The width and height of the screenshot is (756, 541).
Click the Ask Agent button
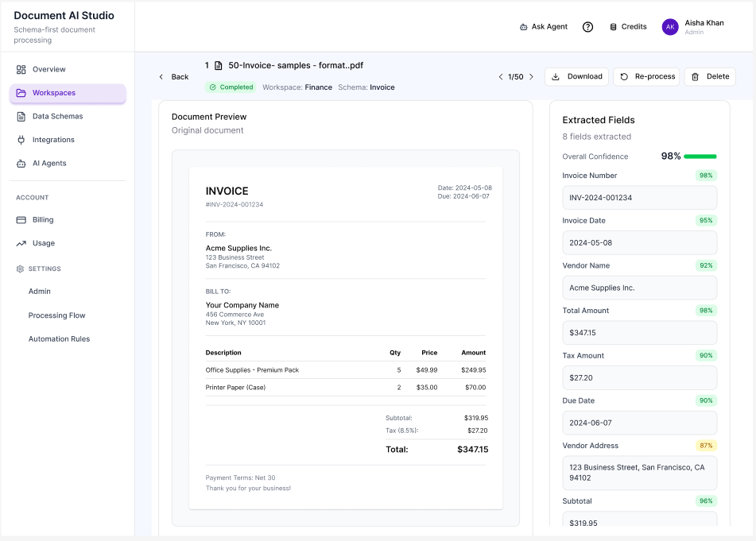544,27
